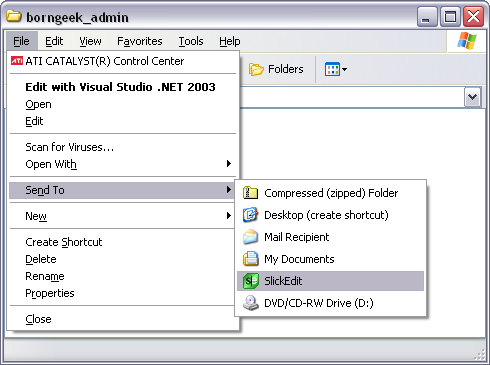Choose Close at the menu bottom
The height and width of the screenshot is (365, 490).
[122, 319]
